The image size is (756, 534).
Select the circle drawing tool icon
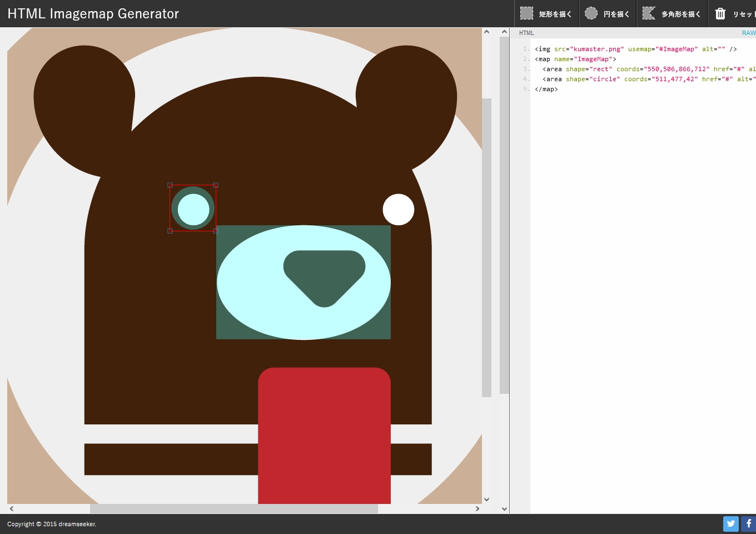coord(591,13)
